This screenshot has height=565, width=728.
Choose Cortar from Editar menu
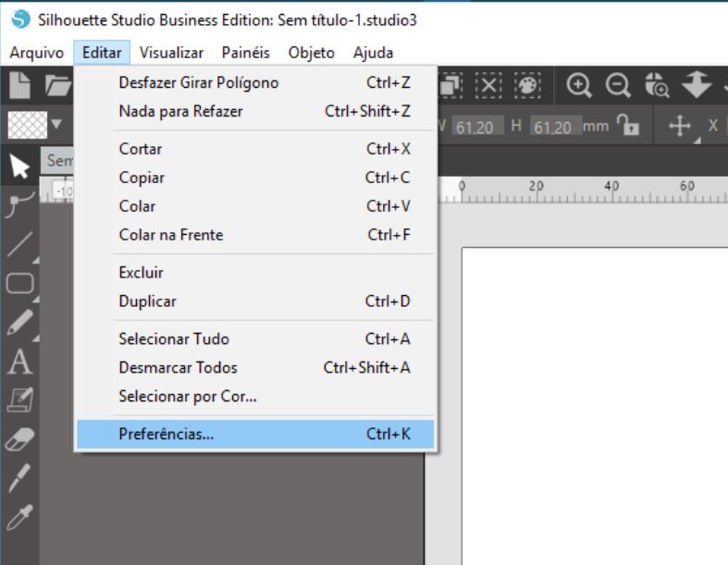[255, 149]
